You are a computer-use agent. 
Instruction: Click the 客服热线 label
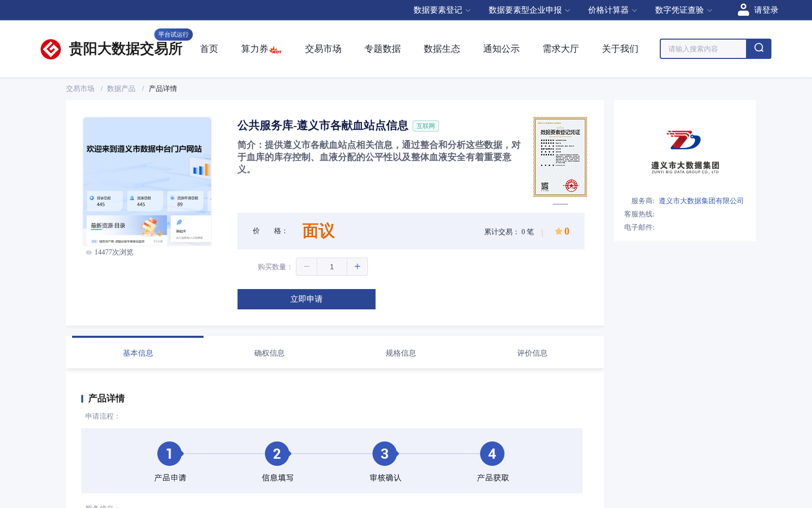click(639, 214)
